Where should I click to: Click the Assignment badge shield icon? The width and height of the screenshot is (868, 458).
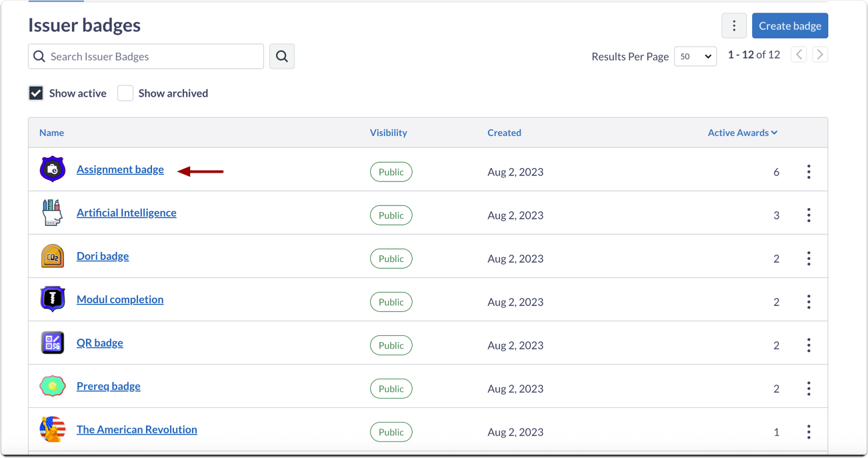click(52, 169)
